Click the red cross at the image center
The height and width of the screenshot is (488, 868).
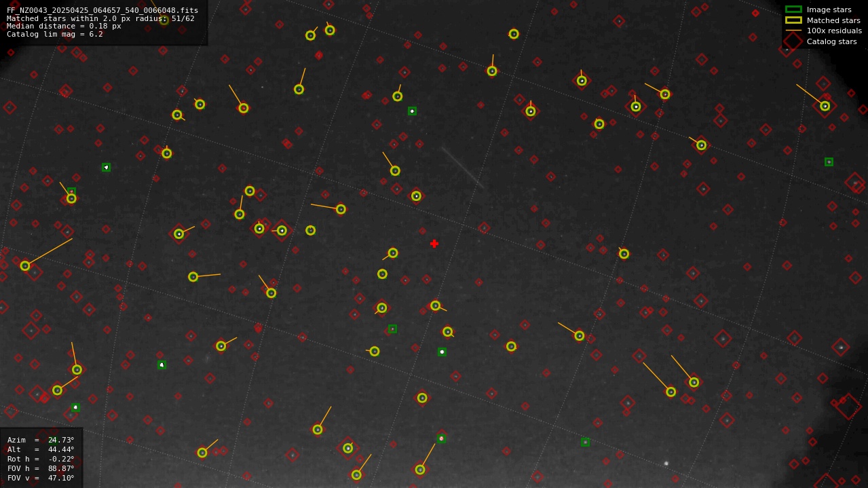coord(434,244)
